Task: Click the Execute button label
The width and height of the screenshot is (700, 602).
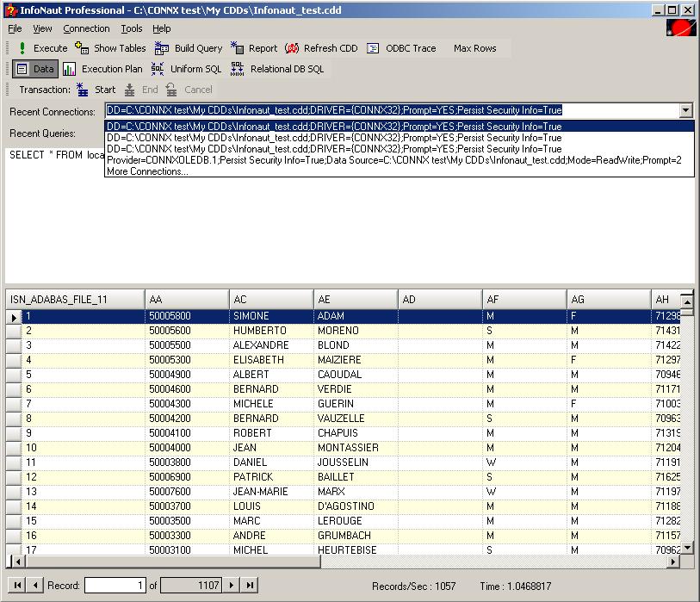Action: click(51, 48)
